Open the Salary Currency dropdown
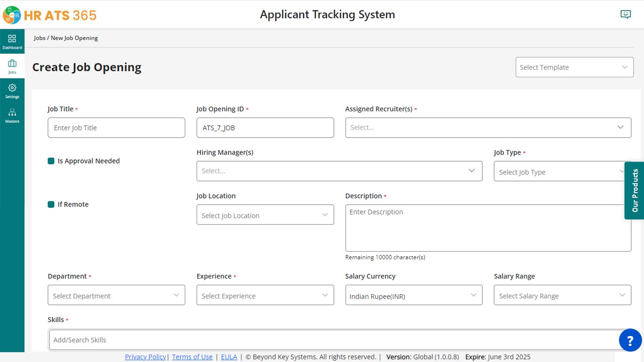This screenshot has width=644, height=362. coord(413,296)
